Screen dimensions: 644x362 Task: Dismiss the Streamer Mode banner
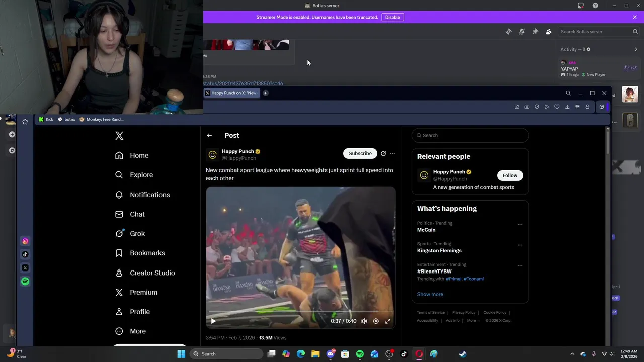[635, 17]
